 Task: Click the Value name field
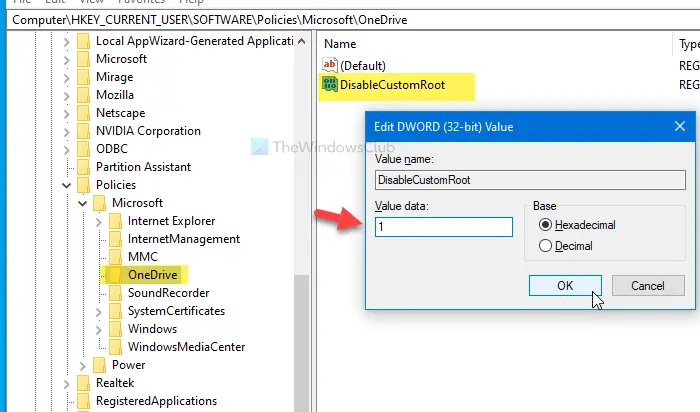(530, 180)
